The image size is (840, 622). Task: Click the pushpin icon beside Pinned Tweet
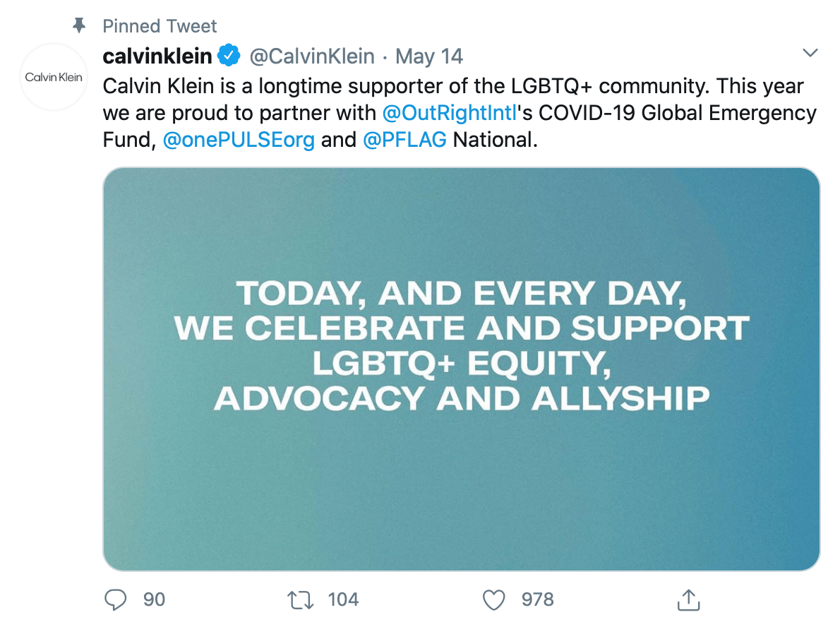coord(79,25)
